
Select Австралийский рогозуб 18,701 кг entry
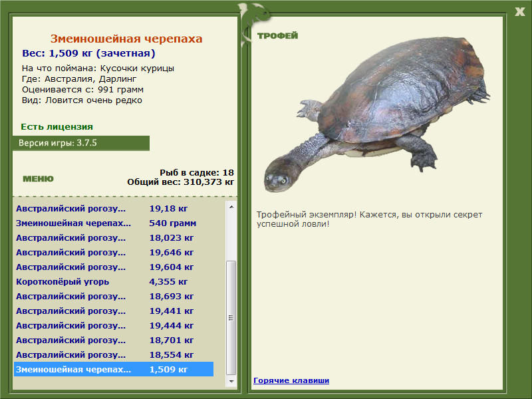(114, 340)
